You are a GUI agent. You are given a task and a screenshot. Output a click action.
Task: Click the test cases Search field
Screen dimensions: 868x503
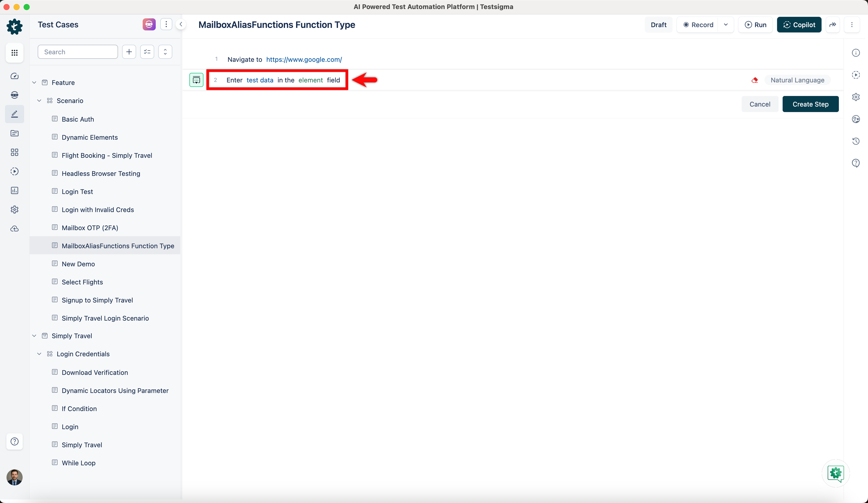coord(78,52)
